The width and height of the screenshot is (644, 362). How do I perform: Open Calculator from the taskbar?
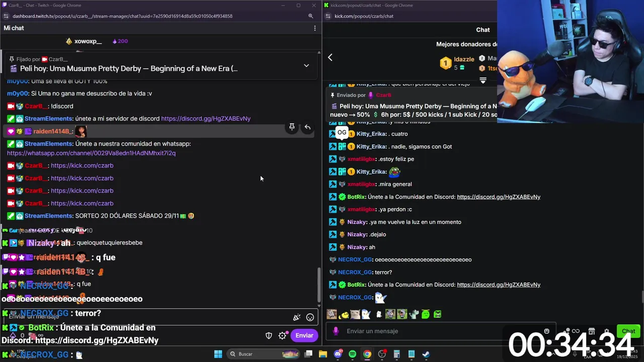(x=396, y=354)
